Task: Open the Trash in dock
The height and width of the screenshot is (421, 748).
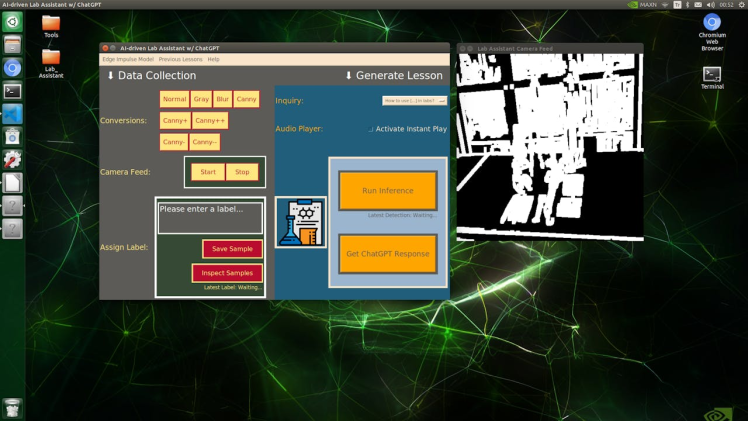Action: click(12, 409)
